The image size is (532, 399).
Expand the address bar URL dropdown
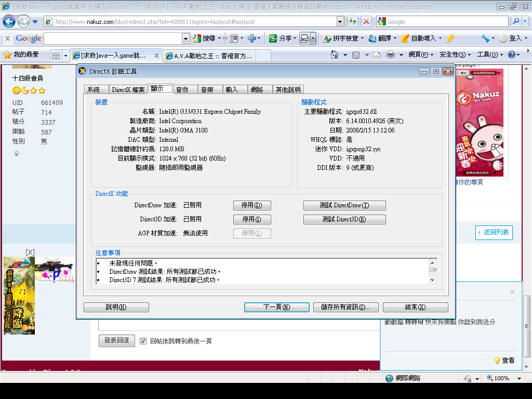[x=340, y=22]
